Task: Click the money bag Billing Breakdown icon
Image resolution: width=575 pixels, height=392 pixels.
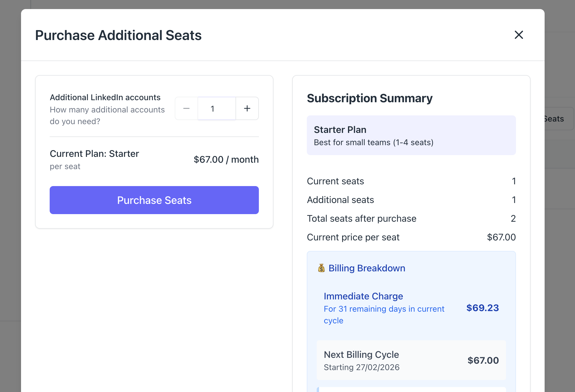Action: [321, 268]
